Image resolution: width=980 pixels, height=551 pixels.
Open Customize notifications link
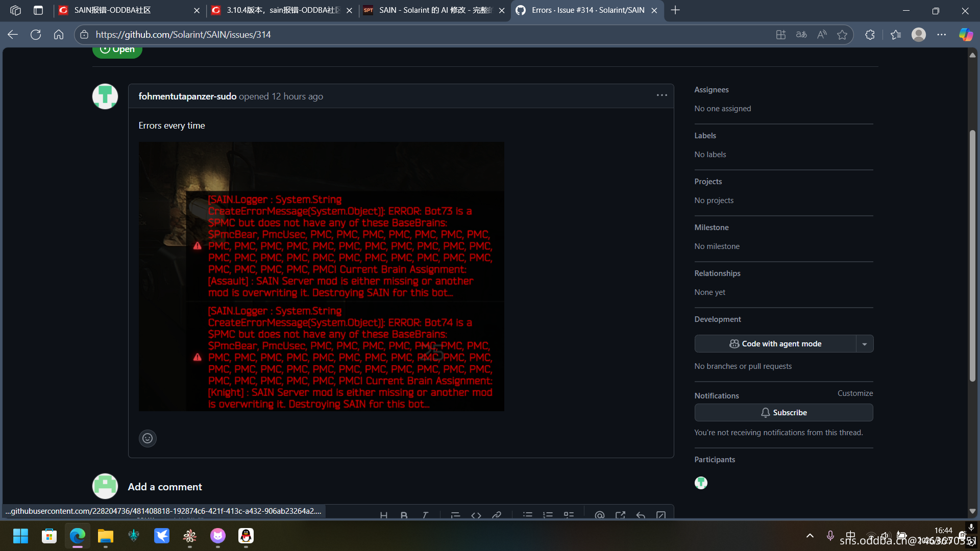855,393
